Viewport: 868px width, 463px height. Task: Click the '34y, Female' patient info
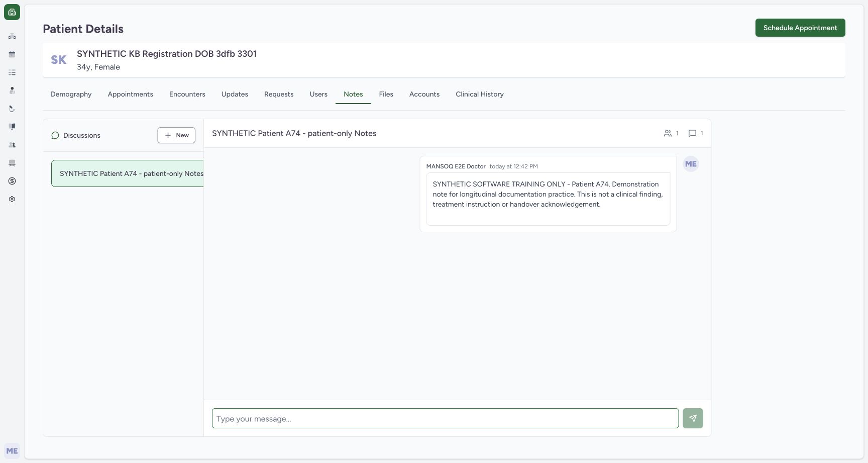98,67
